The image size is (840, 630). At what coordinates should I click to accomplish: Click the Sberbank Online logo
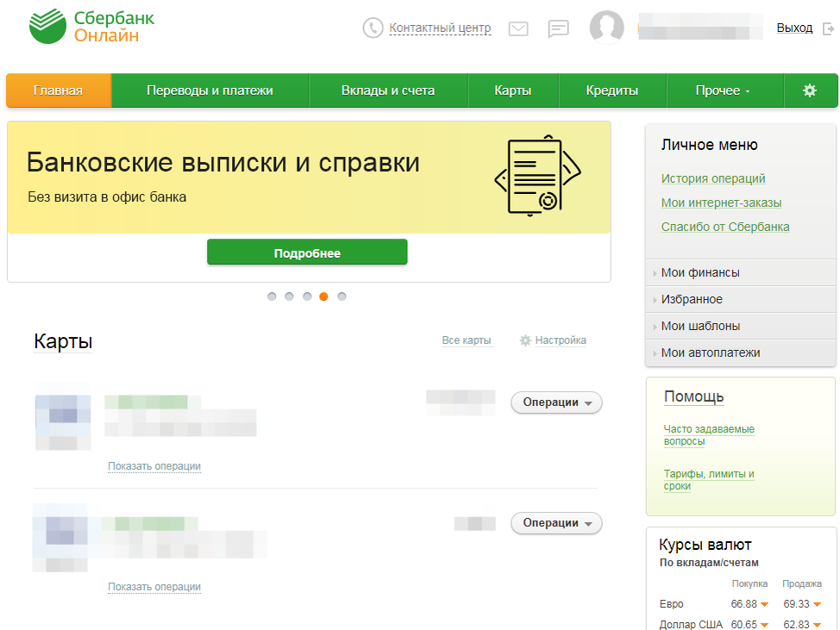pyautogui.click(x=91, y=26)
